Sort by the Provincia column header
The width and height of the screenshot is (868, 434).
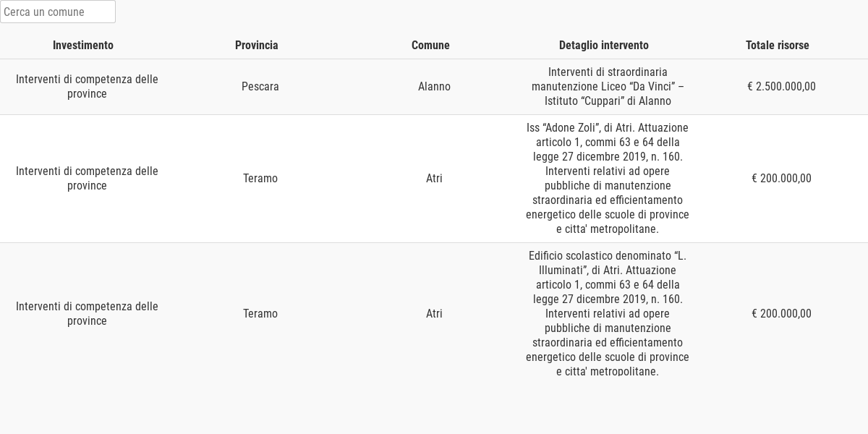coord(257,45)
